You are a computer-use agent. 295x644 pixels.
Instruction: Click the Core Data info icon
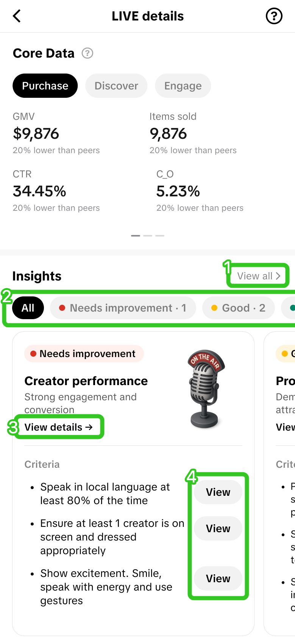[x=87, y=53]
